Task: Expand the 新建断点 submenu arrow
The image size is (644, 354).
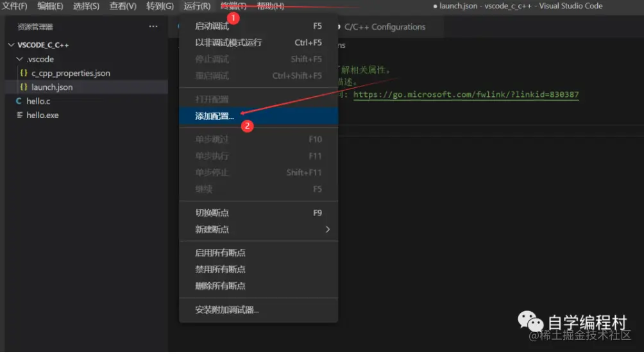Action: pyautogui.click(x=328, y=230)
